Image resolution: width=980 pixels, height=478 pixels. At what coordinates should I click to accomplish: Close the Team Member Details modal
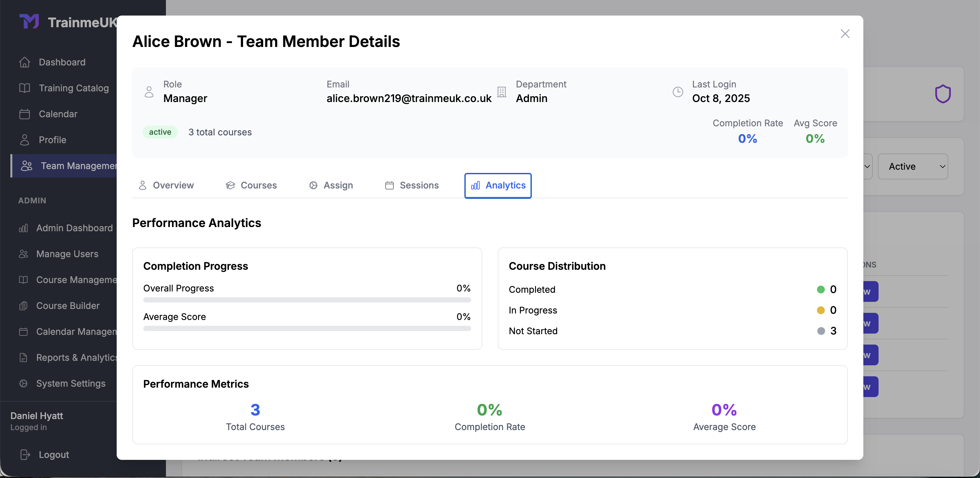(x=845, y=33)
